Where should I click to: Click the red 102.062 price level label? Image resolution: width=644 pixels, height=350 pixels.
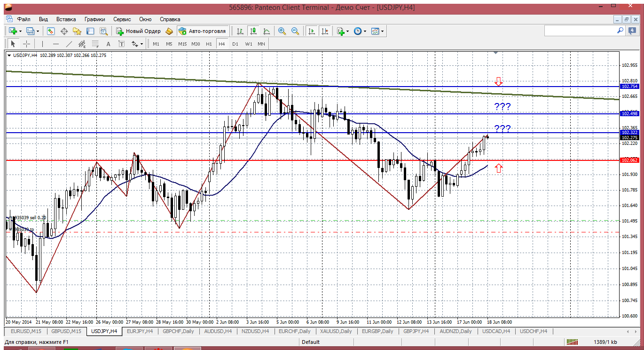coord(629,160)
